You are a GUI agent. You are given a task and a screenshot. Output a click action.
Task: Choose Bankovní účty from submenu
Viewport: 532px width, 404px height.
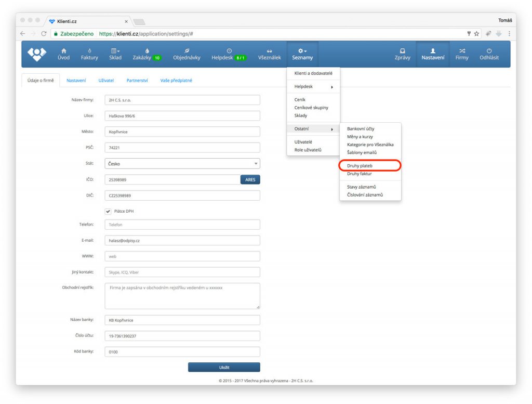[x=361, y=128]
